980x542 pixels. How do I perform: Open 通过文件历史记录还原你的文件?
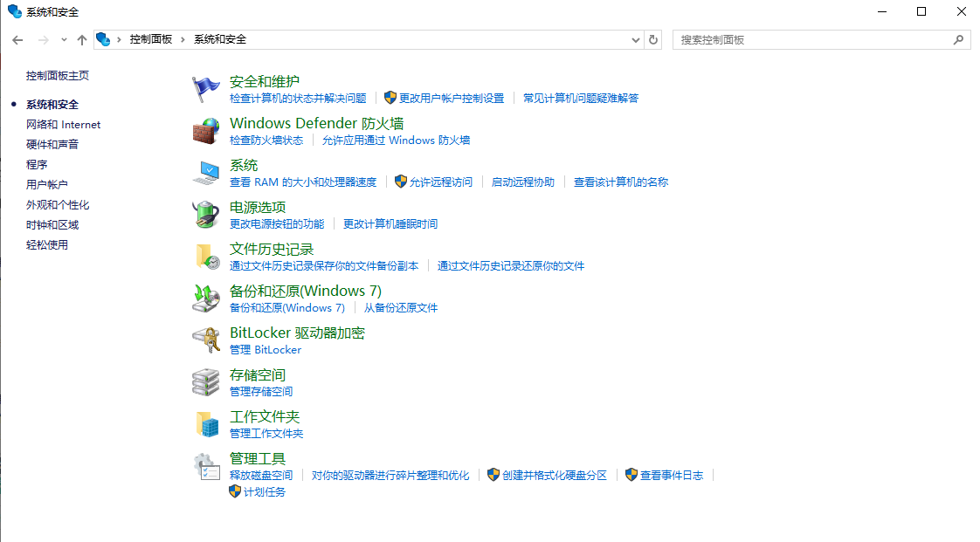(511, 265)
